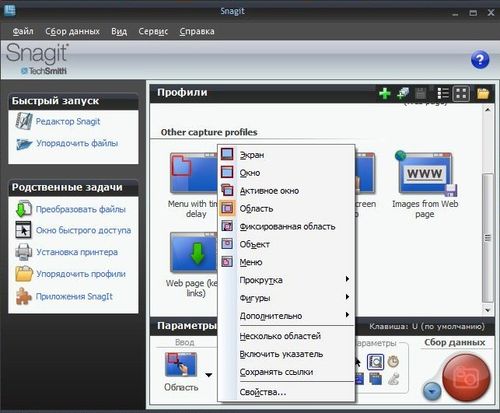500x413 pixels.
Task: Toggle the multiple windows option icon
Action: click(375, 379)
